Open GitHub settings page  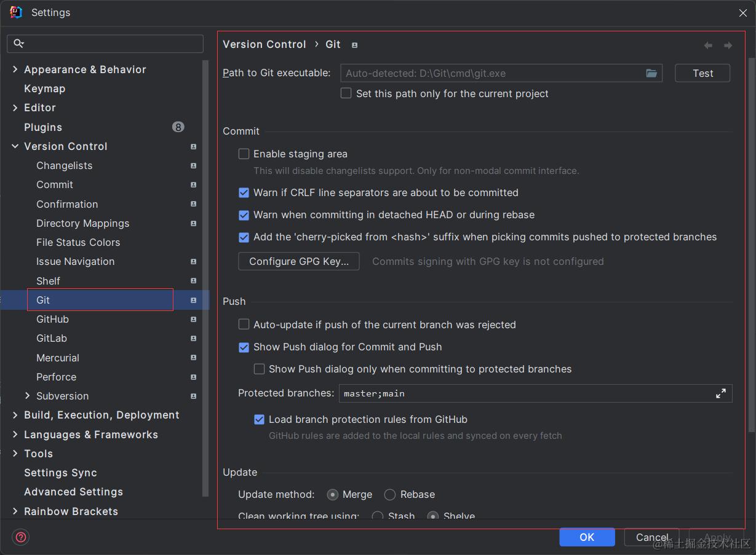(x=52, y=319)
